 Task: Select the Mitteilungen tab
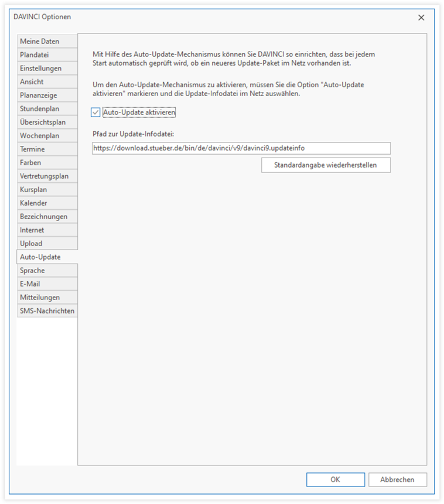pos(47,298)
